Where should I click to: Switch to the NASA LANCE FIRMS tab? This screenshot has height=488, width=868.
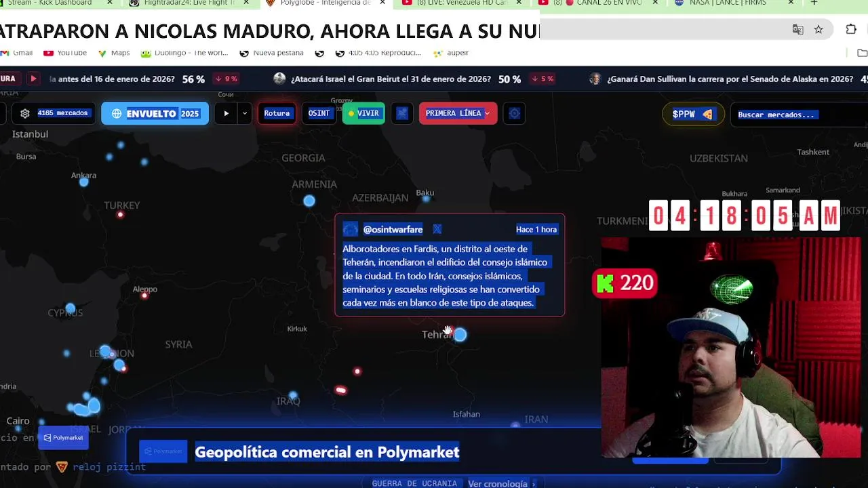click(x=729, y=3)
